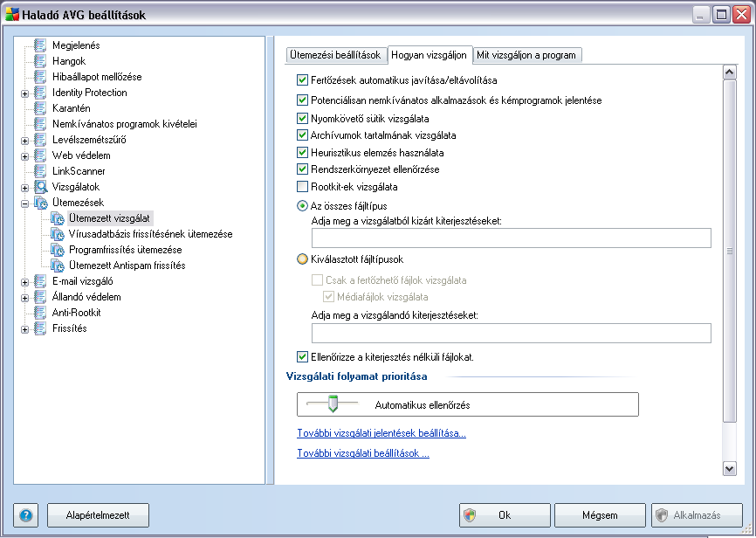Open További vizsgálati beállítások link

(x=363, y=453)
